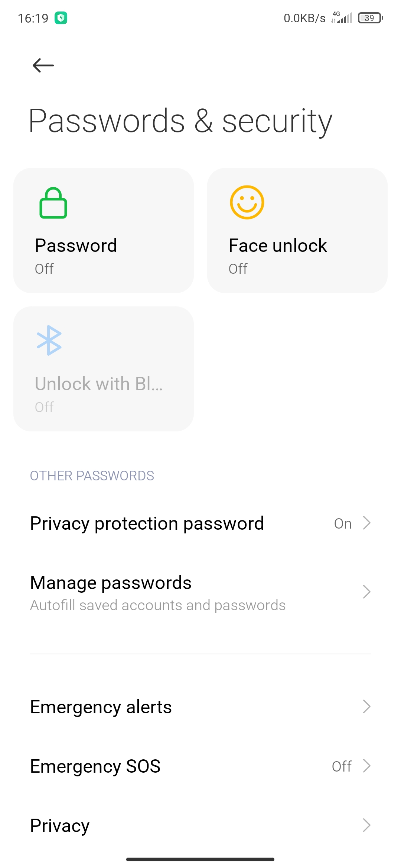Viewport: 401px width, 868px height.
Task: Tap the bottom home gesture bar
Action: [x=200, y=859]
